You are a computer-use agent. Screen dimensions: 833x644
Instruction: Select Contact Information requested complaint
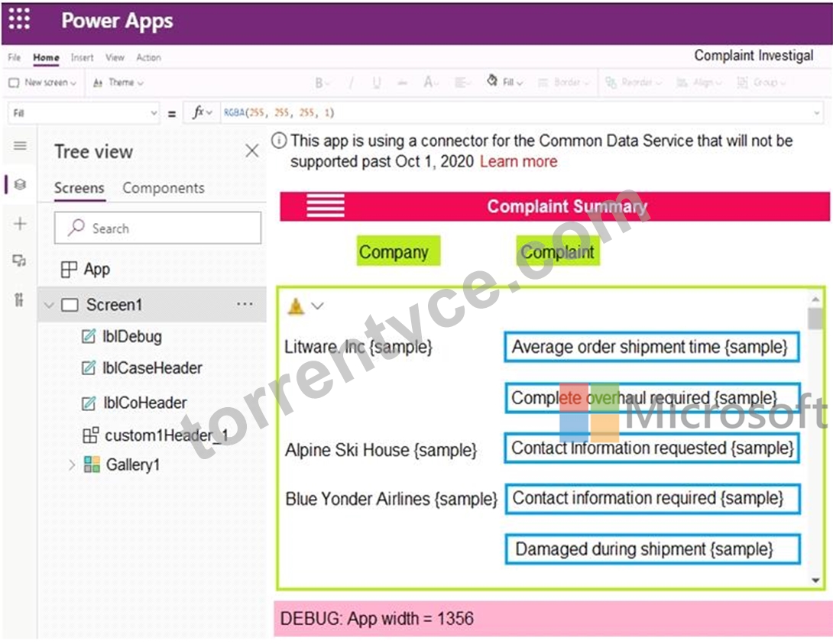(x=653, y=448)
